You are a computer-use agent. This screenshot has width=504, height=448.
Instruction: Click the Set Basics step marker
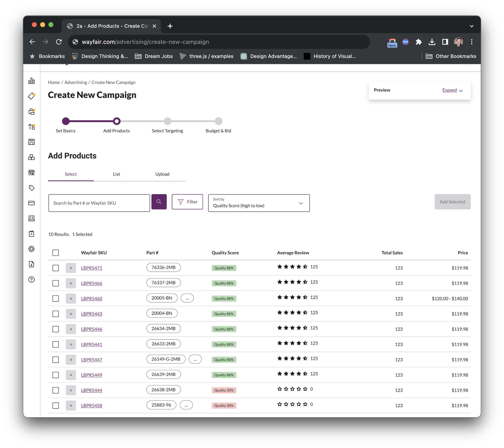tap(66, 121)
